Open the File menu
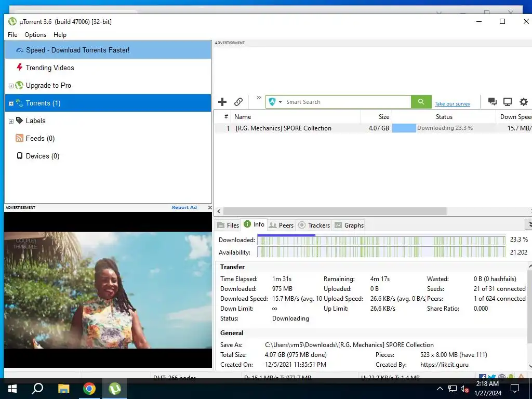This screenshot has height=399, width=532. [x=12, y=35]
